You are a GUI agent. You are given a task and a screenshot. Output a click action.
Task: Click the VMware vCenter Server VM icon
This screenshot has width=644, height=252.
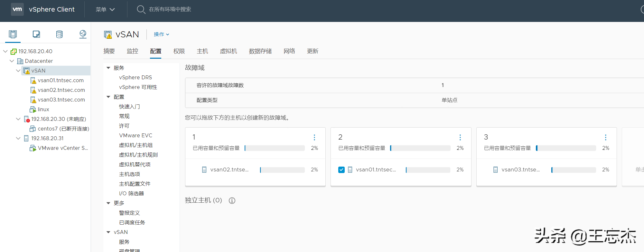click(33, 148)
